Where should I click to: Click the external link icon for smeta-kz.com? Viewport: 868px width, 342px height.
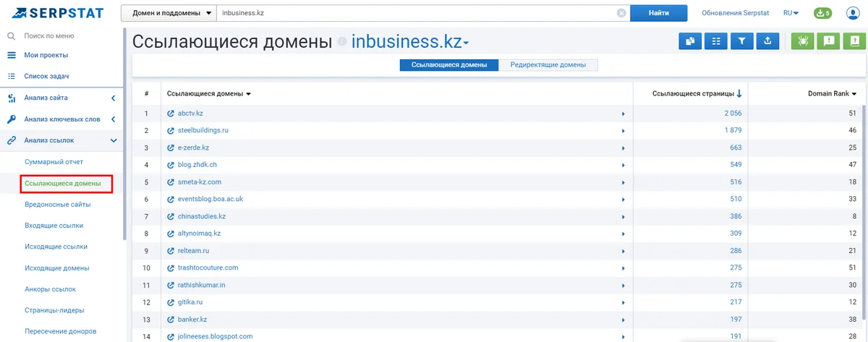point(171,182)
